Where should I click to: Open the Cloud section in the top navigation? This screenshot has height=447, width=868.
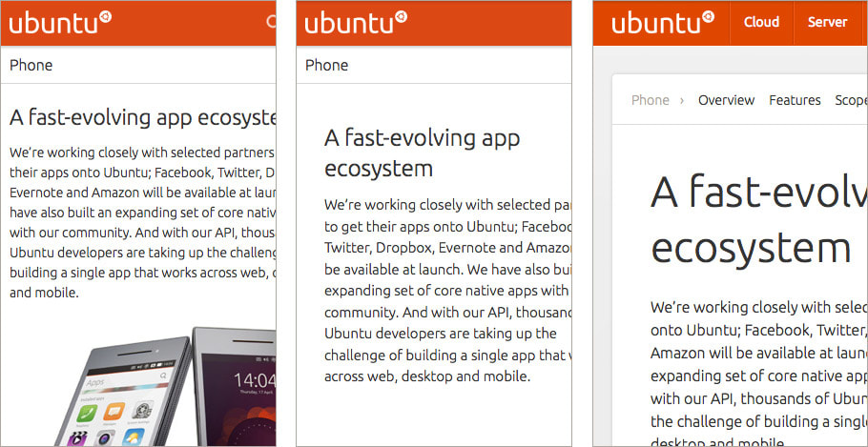click(761, 22)
